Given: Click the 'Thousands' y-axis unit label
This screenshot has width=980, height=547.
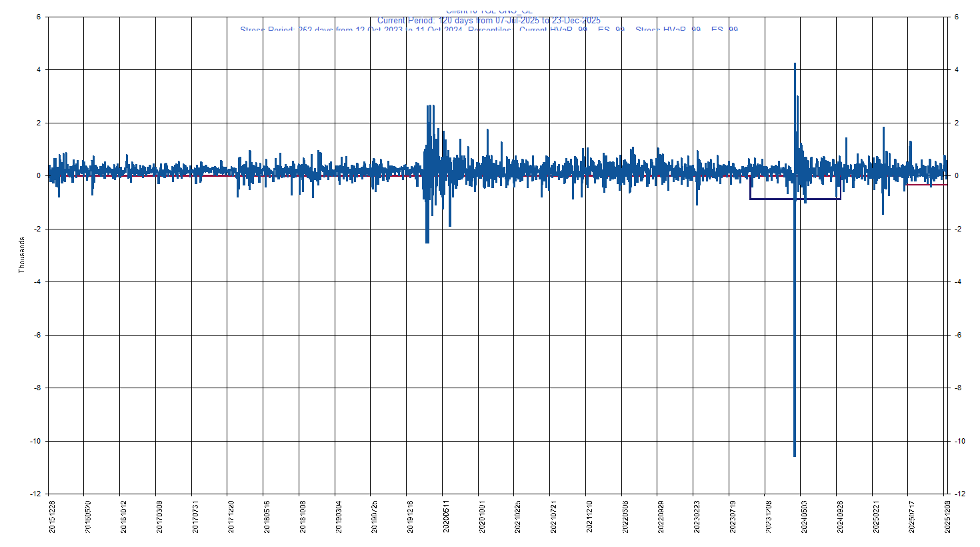Looking at the screenshot, I should (21, 255).
